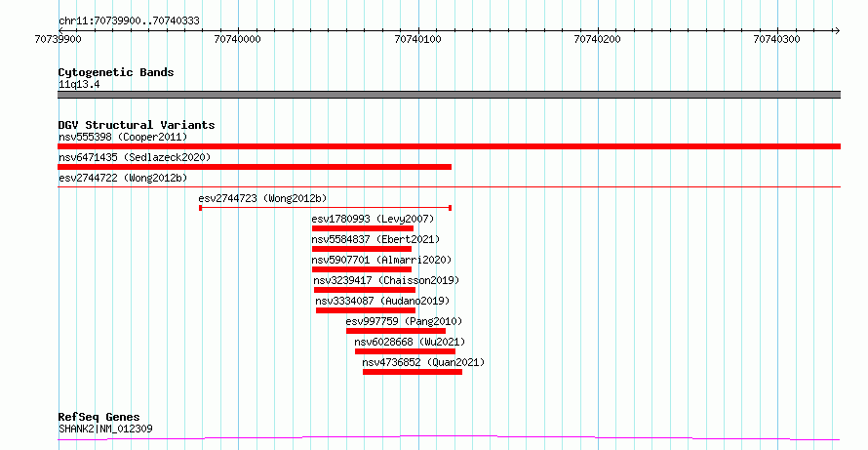Click the Cytogenetic Bands track heading
868x450 pixels.
[116, 72]
